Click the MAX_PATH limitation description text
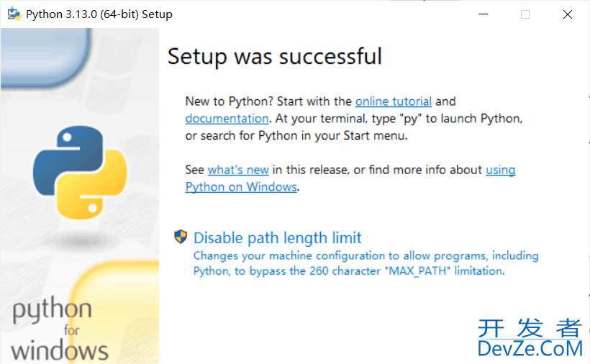 click(x=366, y=263)
